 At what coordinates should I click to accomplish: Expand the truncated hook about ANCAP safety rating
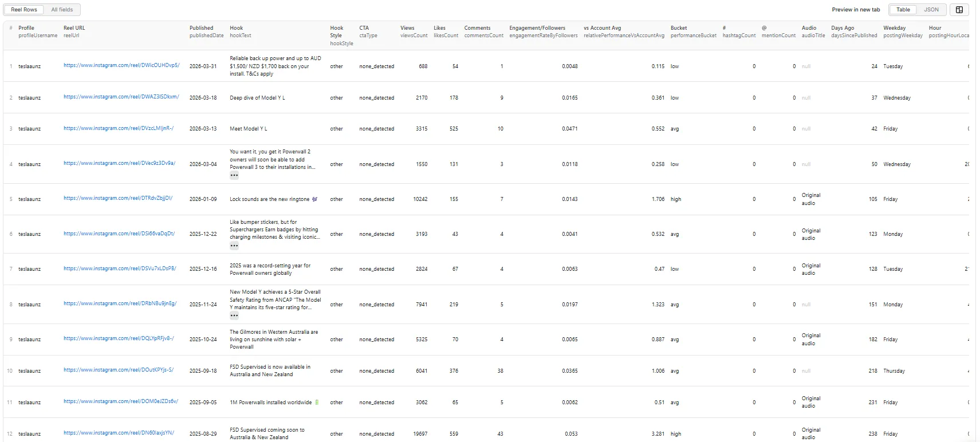coord(234,315)
